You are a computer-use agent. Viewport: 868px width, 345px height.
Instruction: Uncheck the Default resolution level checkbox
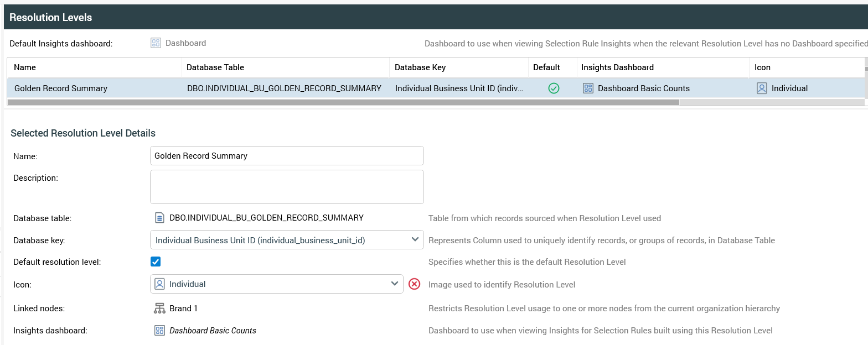[156, 262]
